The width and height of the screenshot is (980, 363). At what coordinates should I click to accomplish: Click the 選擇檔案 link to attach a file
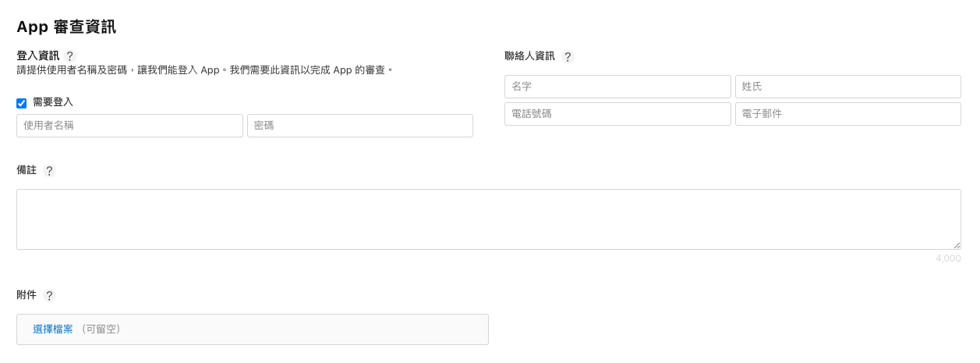click(53, 329)
